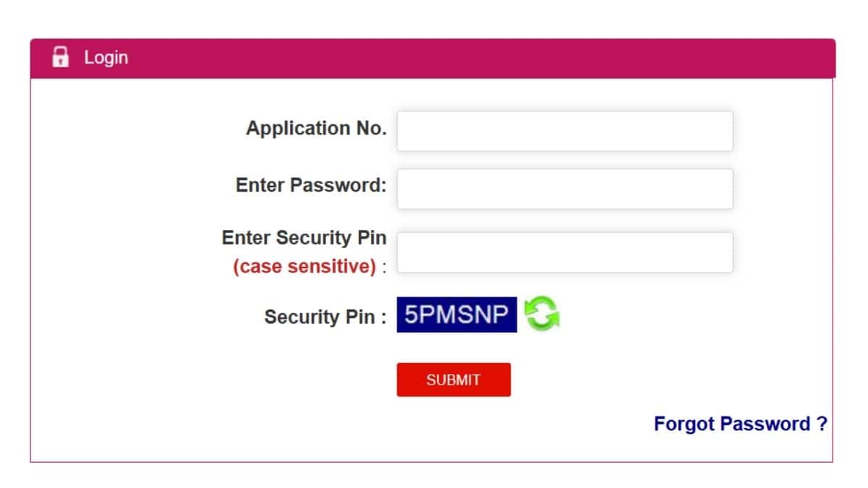Refresh the security pin captcha
The image size is (868, 488).
tap(542, 314)
